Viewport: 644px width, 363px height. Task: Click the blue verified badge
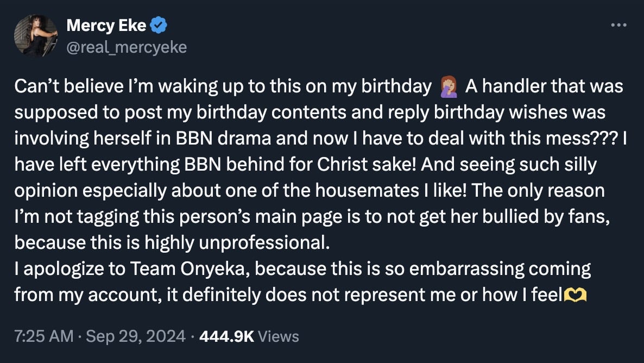click(159, 25)
